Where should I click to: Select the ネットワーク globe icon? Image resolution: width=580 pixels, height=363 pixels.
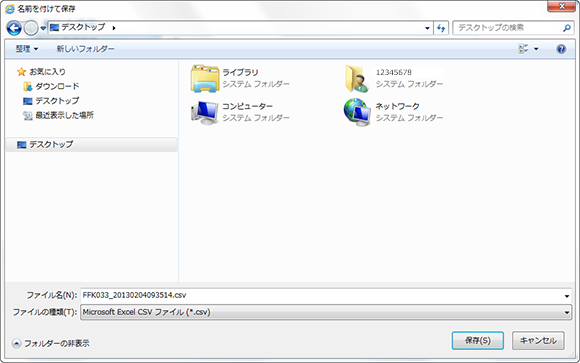(x=357, y=112)
